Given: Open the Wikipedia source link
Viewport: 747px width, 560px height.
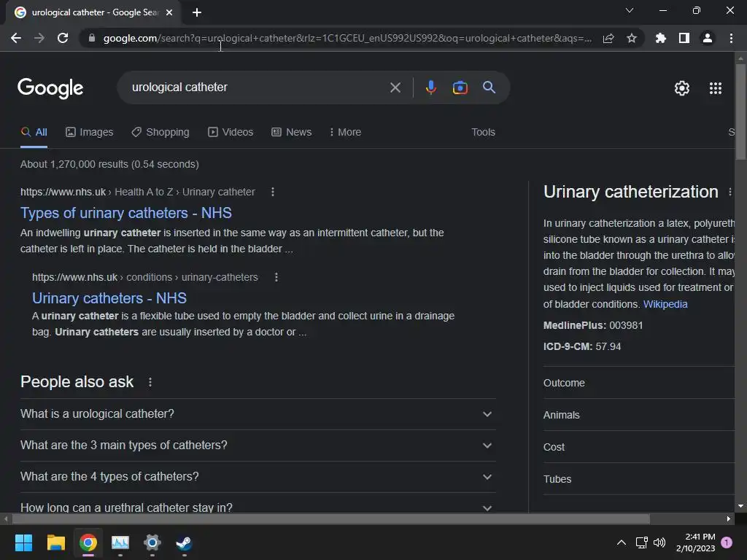Looking at the screenshot, I should tap(665, 304).
